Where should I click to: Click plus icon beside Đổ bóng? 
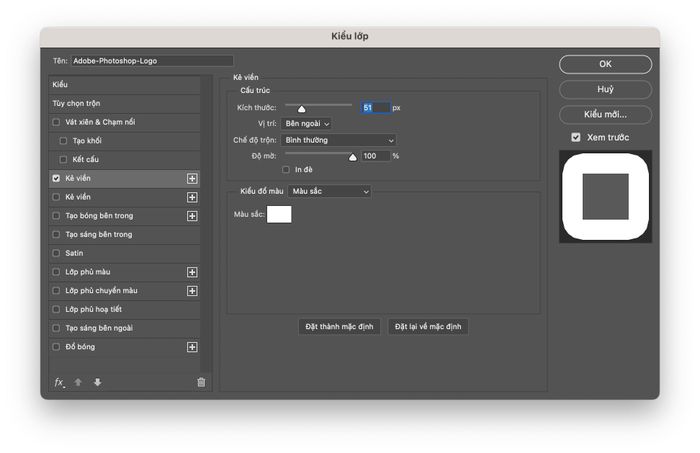coord(192,347)
